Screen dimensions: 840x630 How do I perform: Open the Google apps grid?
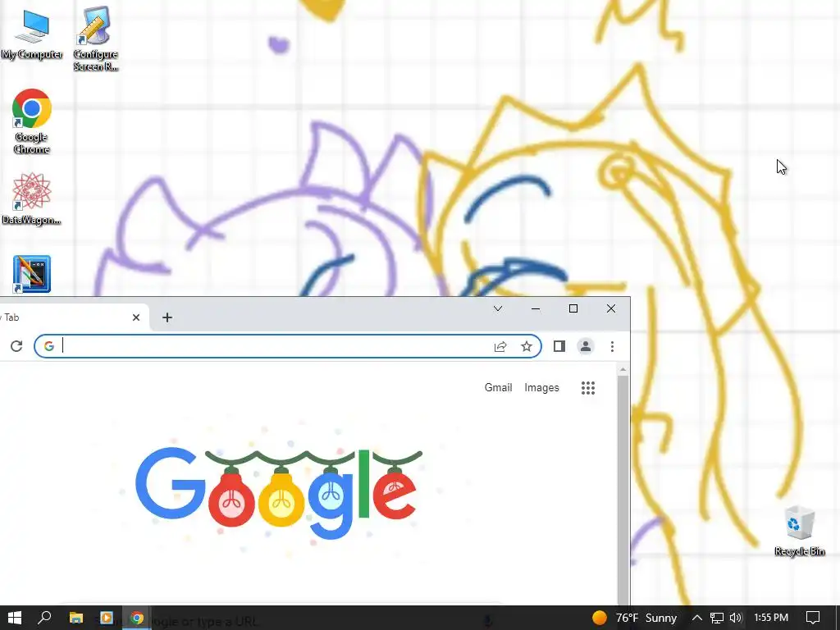pyautogui.click(x=588, y=388)
